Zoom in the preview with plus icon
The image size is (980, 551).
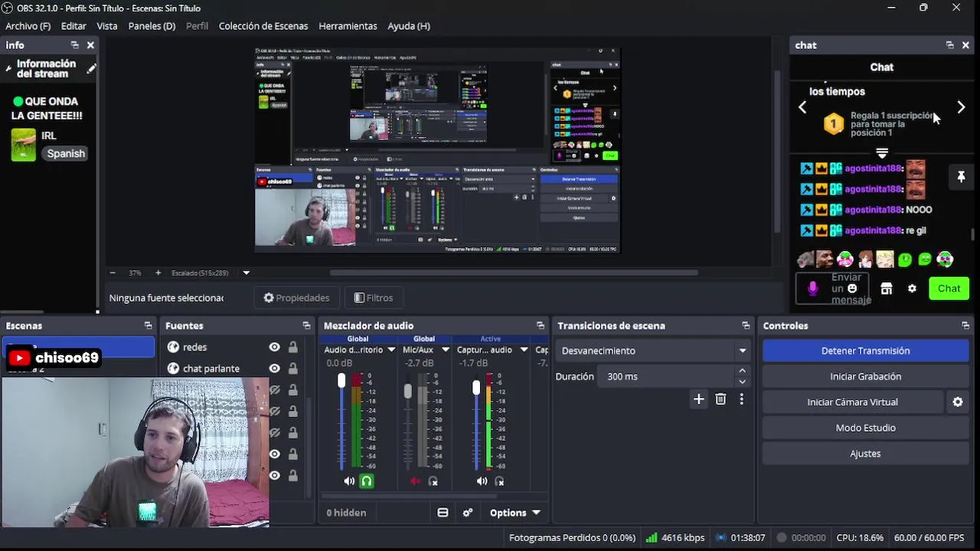pos(158,272)
